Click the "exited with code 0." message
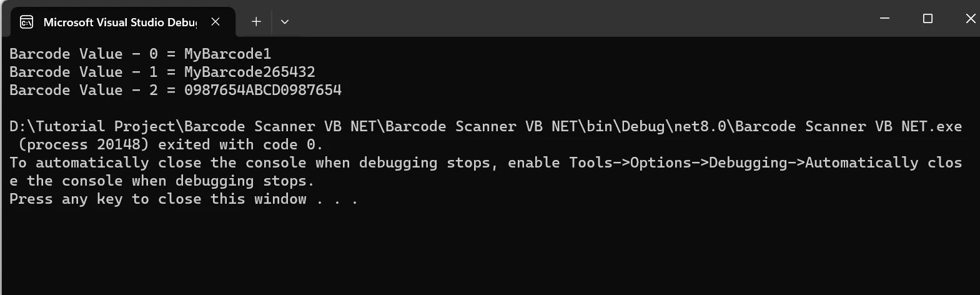 point(240,144)
